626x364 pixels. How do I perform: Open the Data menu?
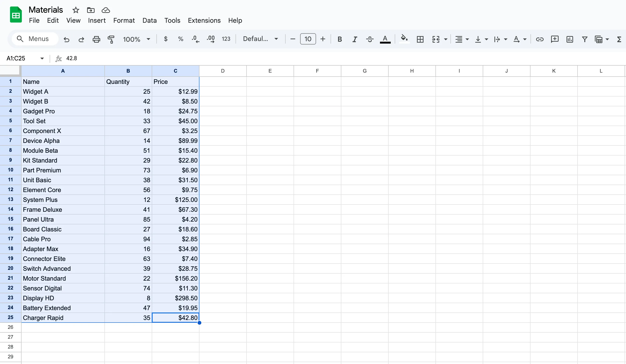(149, 20)
